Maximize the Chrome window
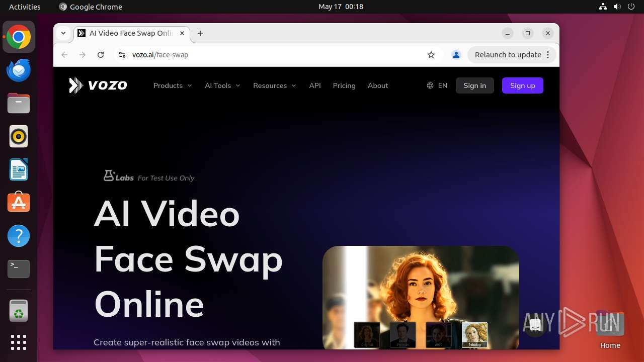 (528, 33)
